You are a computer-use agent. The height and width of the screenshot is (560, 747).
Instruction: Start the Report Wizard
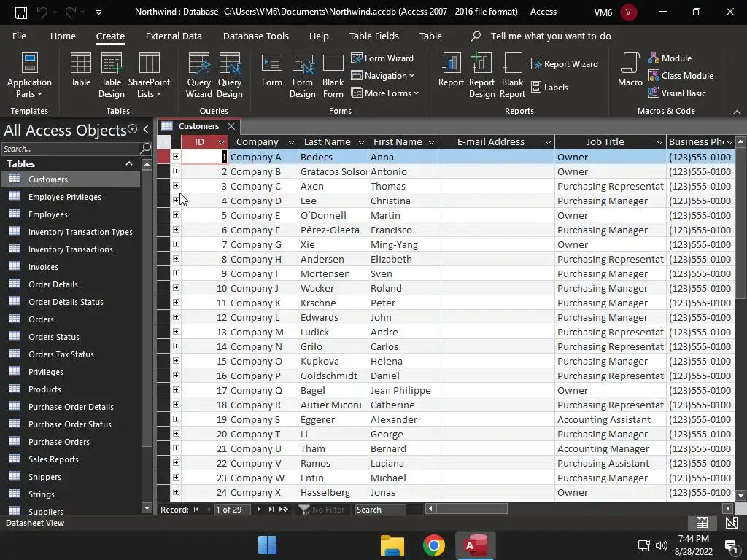pos(564,64)
